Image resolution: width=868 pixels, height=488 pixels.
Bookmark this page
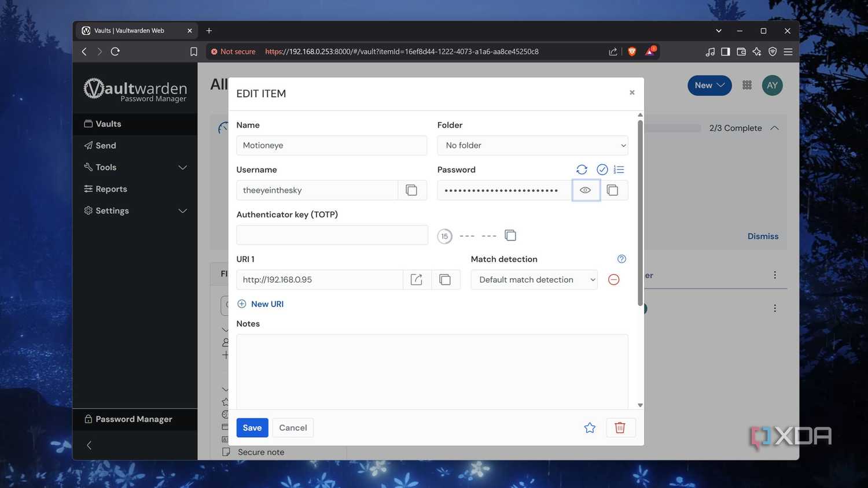click(194, 52)
